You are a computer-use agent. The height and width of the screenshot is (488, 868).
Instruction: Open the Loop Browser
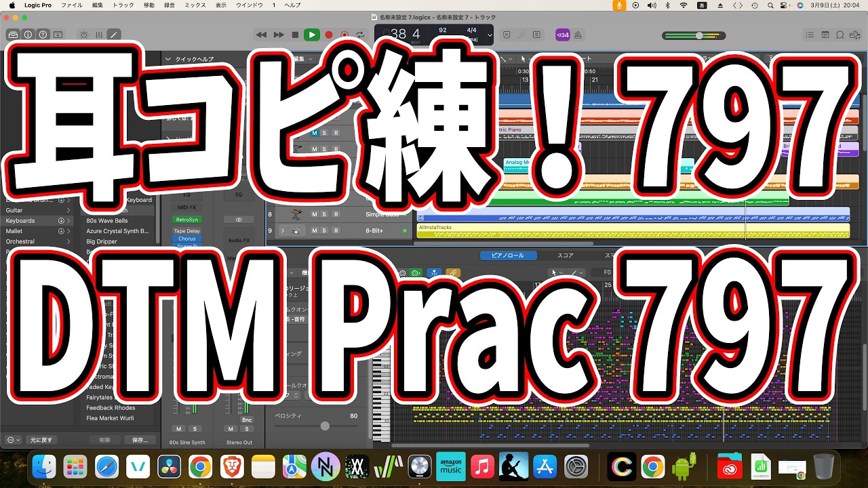click(840, 35)
